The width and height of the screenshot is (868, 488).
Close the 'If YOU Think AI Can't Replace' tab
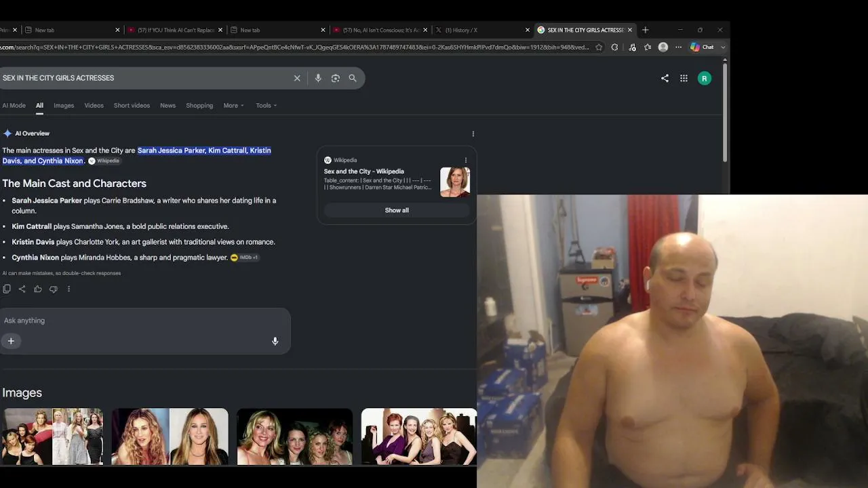(220, 30)
